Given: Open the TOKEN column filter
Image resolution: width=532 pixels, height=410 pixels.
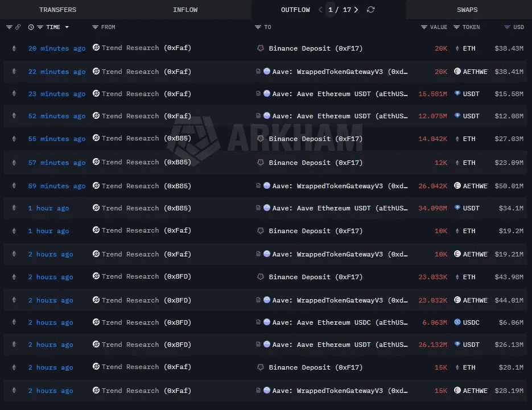Looking at the screenshot, I should [x=457, y=27].
